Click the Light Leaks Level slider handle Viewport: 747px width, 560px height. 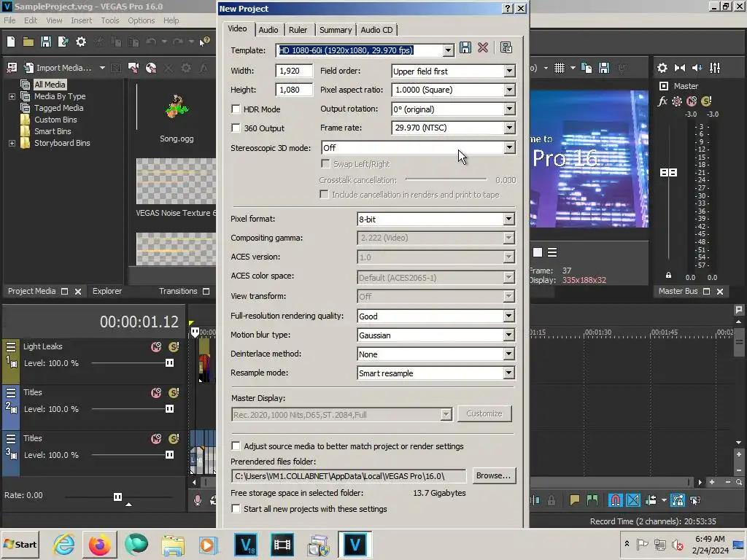pyautogui.click(x=169, y=363)
